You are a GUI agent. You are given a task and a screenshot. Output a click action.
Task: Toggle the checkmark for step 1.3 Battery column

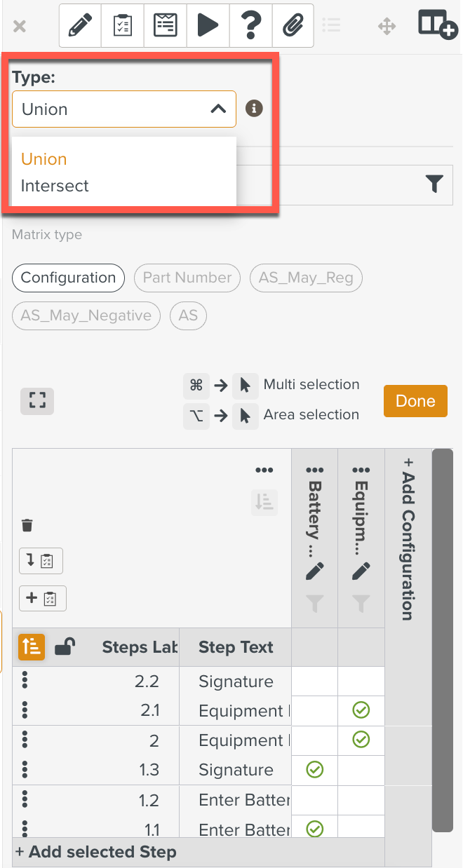tap(315, 770)
